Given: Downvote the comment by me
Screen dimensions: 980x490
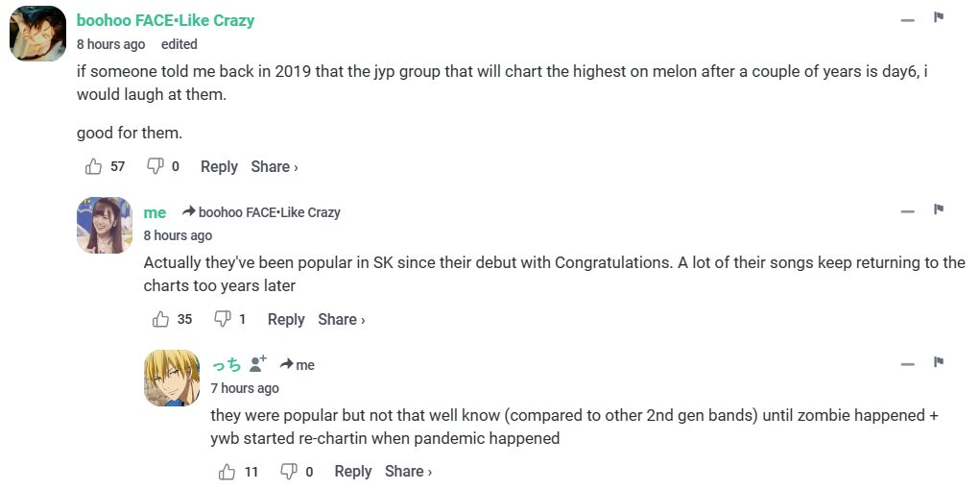Looking at the screenshot, I should [223, 319].
